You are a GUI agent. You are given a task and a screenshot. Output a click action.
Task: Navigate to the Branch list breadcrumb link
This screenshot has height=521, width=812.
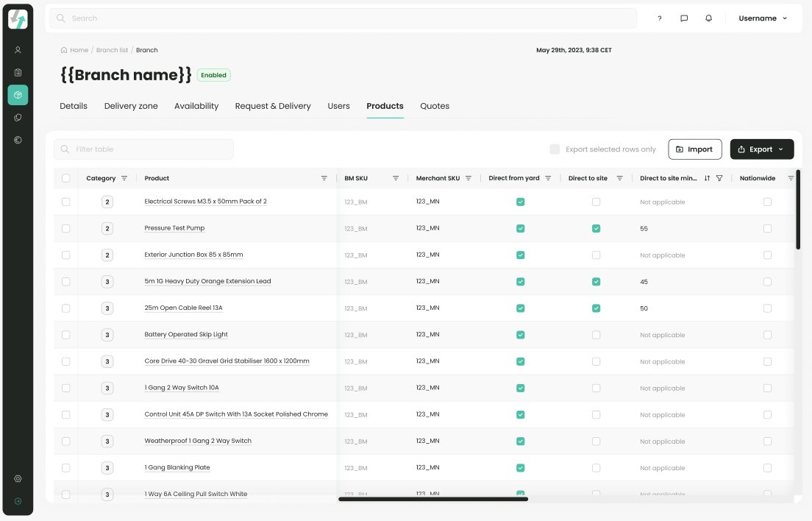[x=112, y=49]
